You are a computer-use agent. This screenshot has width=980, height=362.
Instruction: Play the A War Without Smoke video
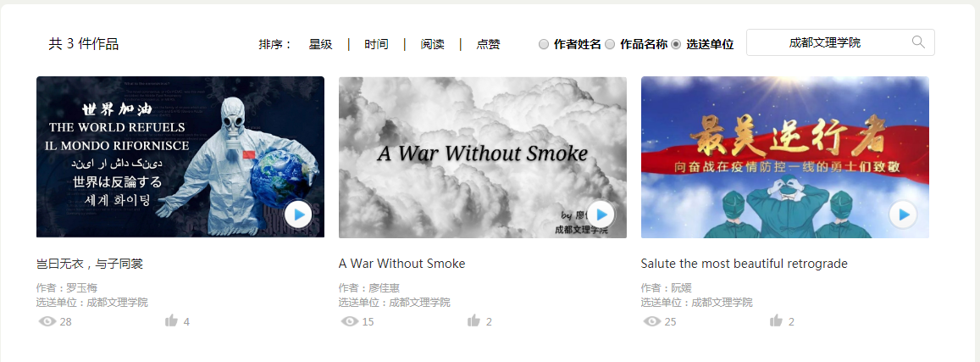click(601, 214)
